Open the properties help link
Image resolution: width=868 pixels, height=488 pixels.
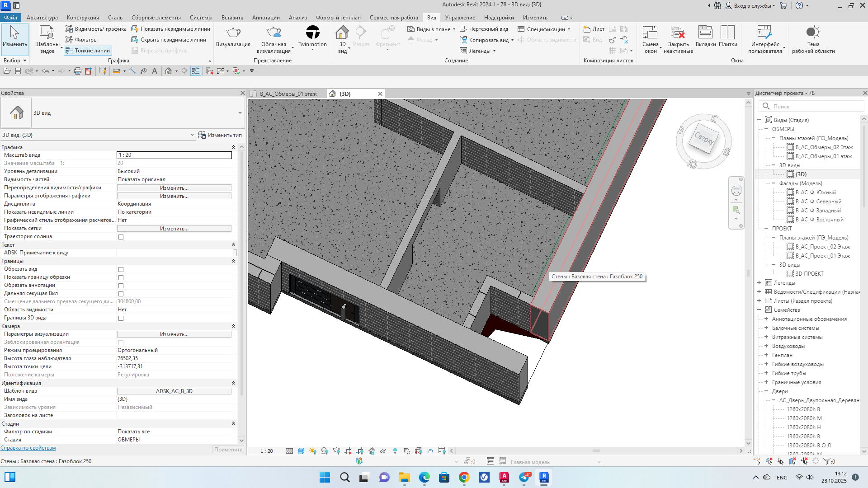coord(28,448)
